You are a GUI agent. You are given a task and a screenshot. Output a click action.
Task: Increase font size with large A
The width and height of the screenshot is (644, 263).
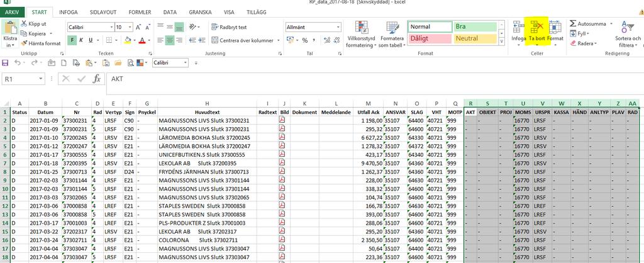(138, 27)
